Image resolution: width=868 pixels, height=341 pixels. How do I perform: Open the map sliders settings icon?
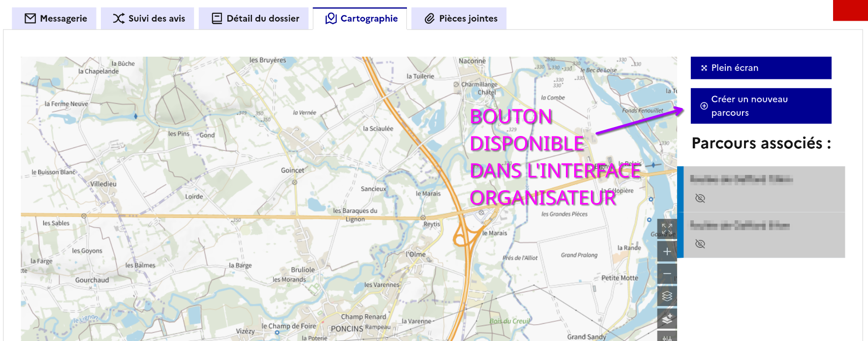667,338
